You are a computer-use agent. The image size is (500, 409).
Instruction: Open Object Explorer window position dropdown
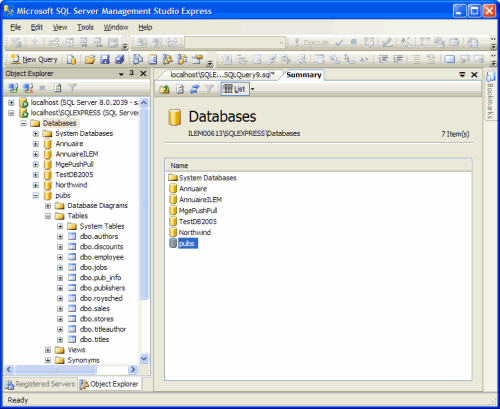(x=121, y=74)
